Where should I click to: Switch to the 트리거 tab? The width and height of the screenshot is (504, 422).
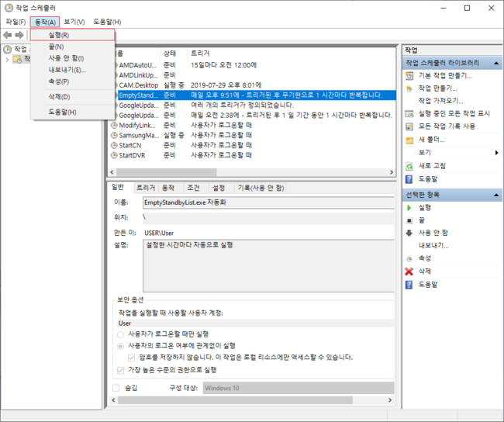(x=146, y=188)
